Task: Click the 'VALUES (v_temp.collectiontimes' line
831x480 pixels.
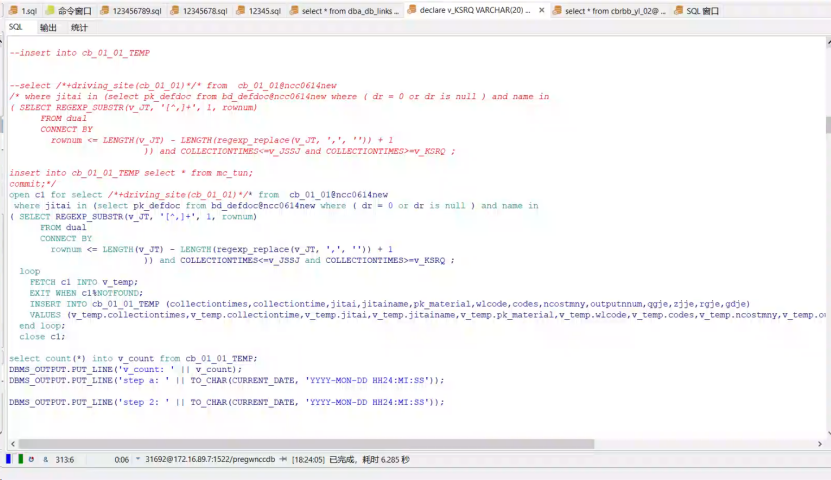Action: pyautogui.click(x=428, y=315)
